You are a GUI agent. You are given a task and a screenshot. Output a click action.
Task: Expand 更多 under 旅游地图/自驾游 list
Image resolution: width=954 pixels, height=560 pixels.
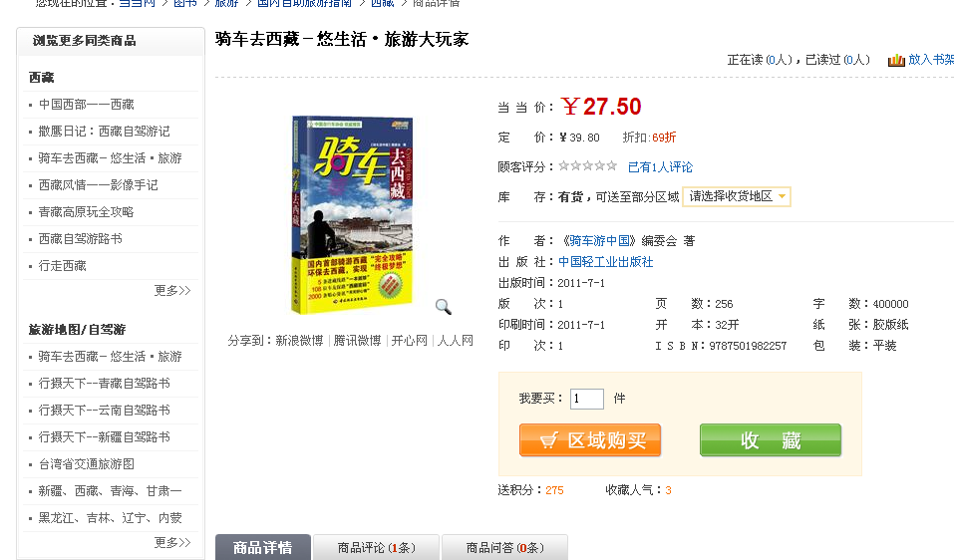(x=172, y=542)
